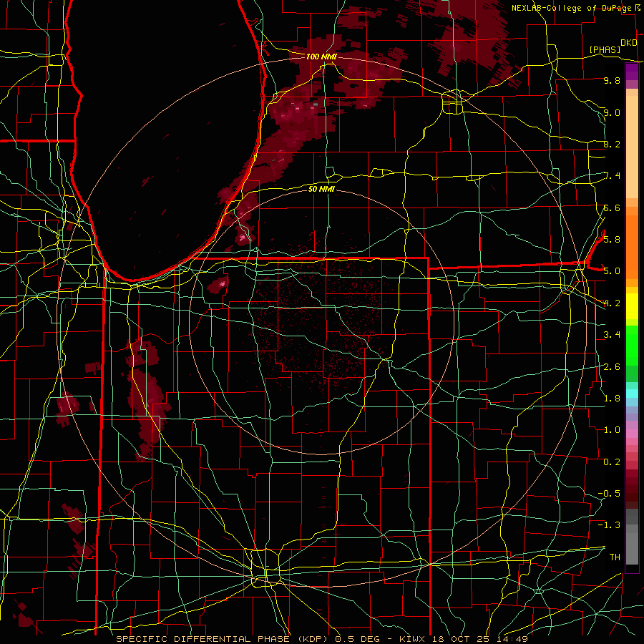Click the 8.2 scale value

(x=612, y=144)
